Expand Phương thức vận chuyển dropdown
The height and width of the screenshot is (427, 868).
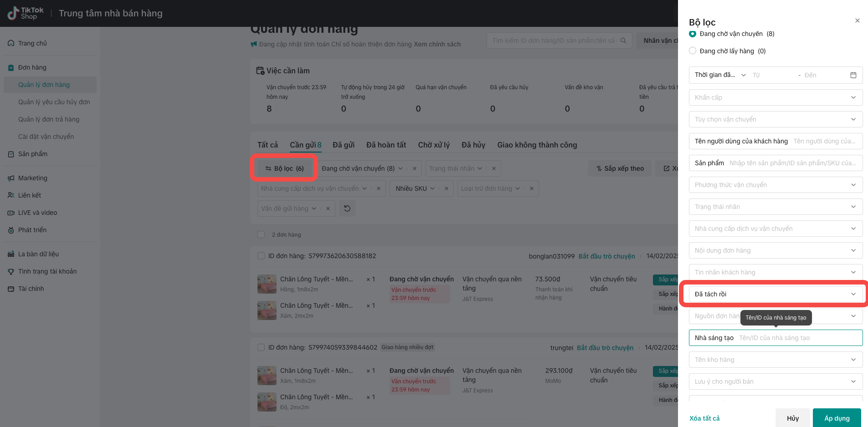(775, 185)
